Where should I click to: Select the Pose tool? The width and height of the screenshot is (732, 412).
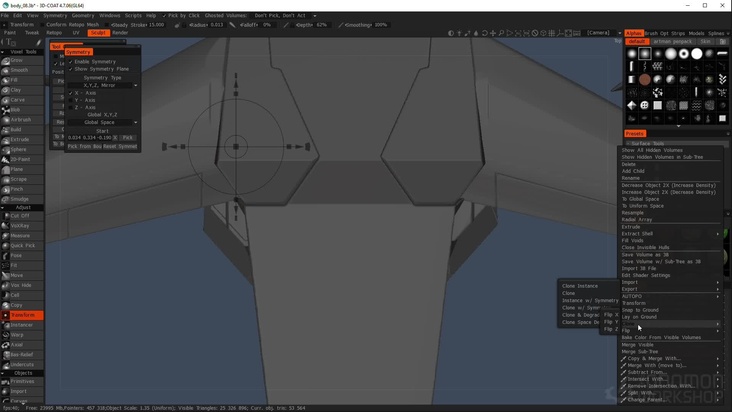click(x=22, y=256)
